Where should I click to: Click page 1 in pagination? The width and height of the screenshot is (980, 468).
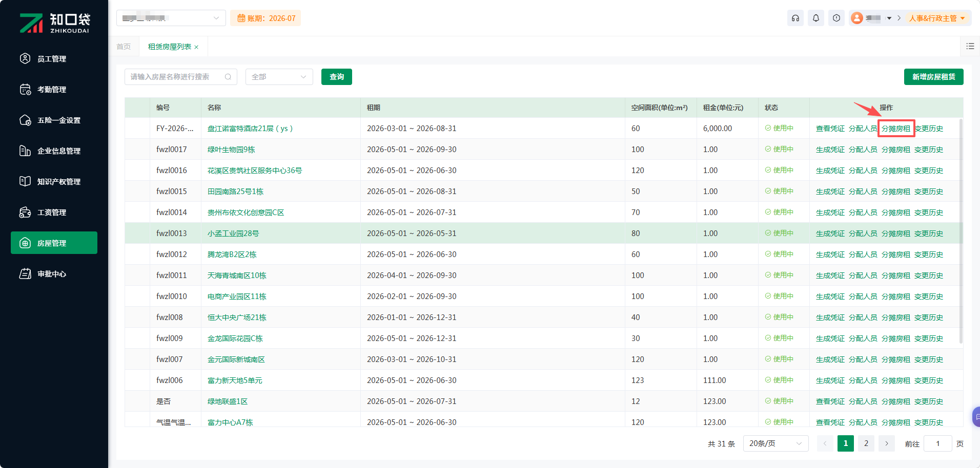(x=846, y=443)
